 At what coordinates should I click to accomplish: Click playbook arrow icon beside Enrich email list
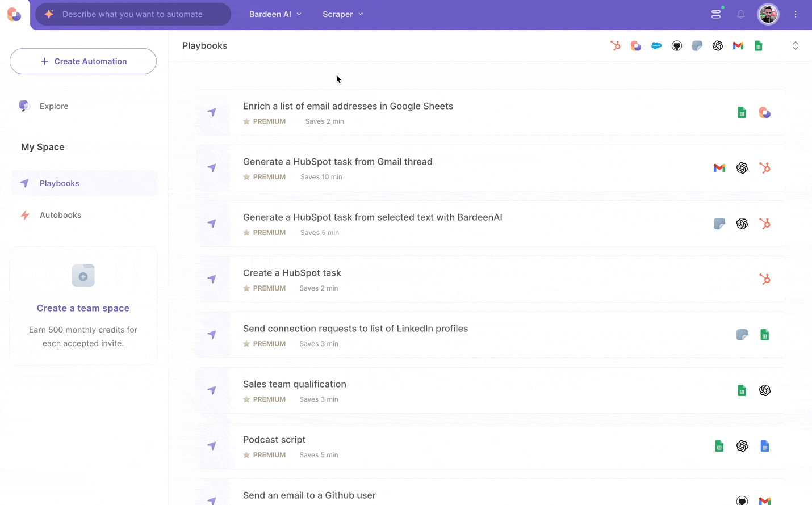tap(212, 112)
